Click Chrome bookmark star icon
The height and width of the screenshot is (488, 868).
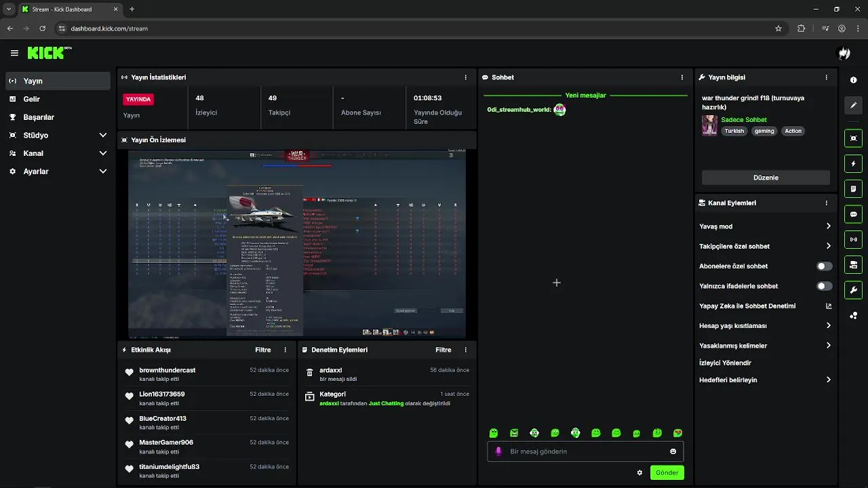tap(778, 28)
